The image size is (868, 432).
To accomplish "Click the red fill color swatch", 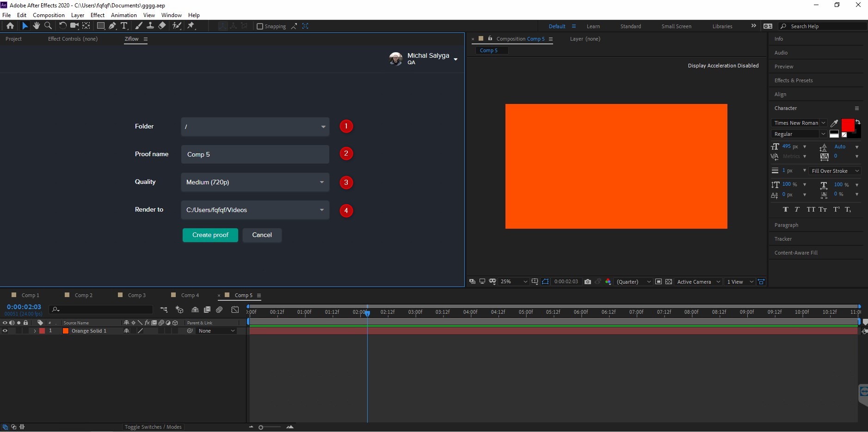I will [x=847, y=125].
